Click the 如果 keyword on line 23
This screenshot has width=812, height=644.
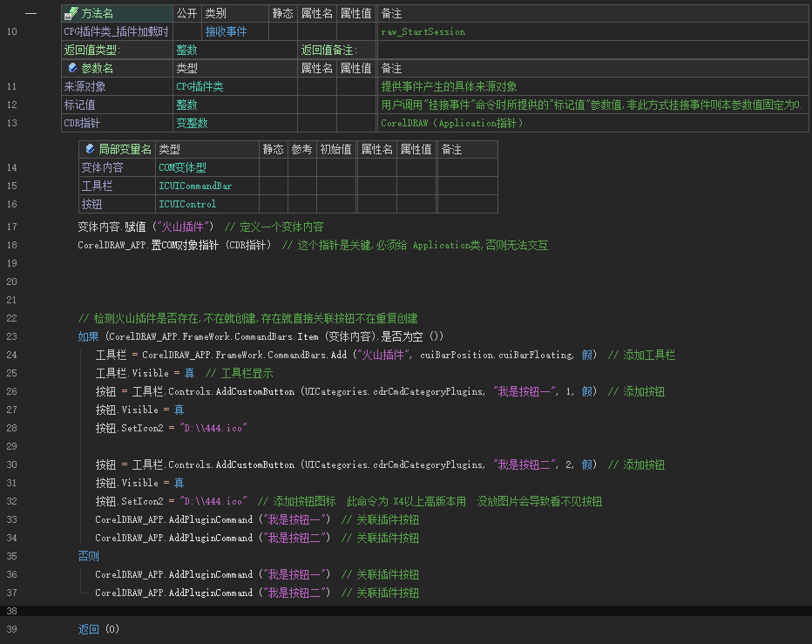89,336
